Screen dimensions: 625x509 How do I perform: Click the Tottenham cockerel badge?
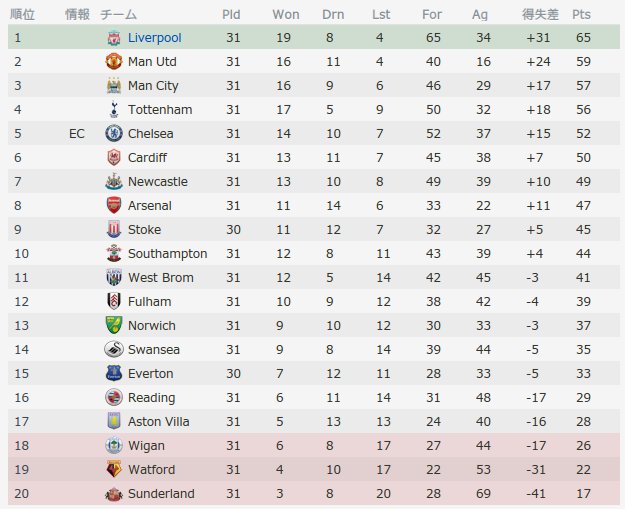114,110
